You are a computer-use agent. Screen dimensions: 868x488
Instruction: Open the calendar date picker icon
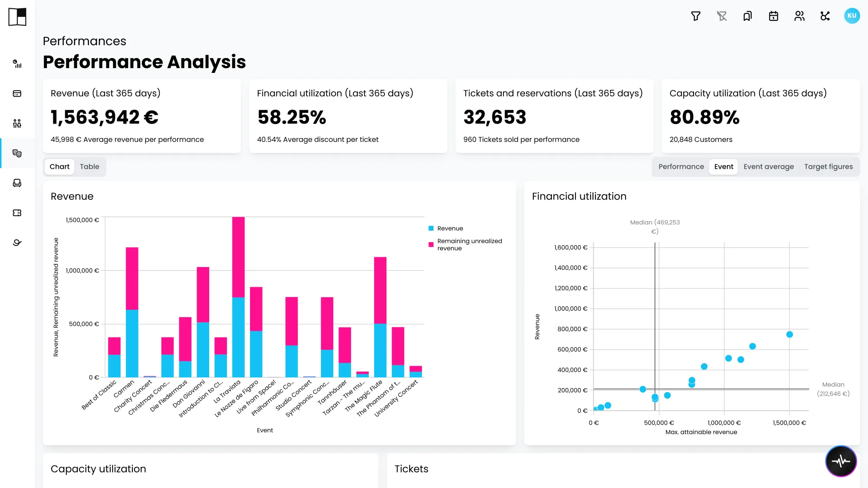[773, 16]
